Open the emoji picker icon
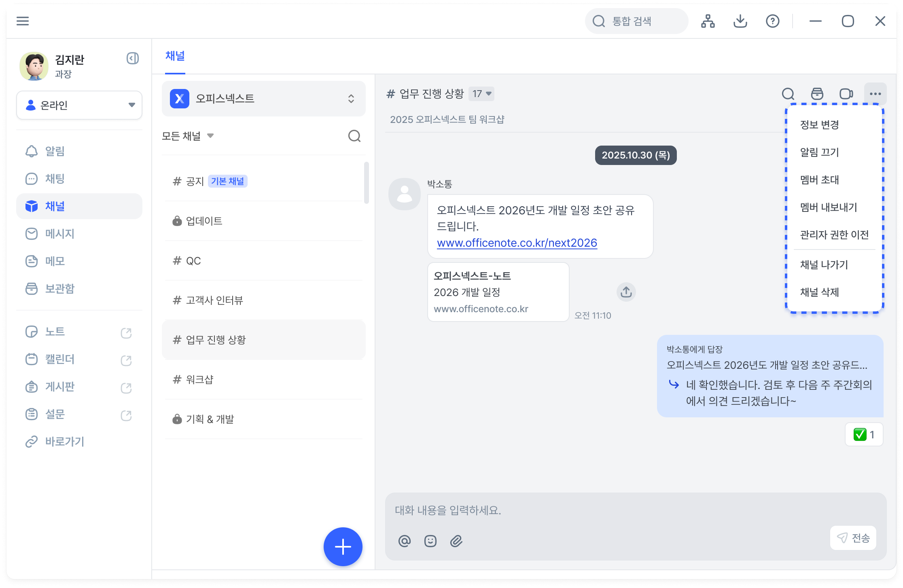The height and width of the screenshot is (588, 903). 430,541
